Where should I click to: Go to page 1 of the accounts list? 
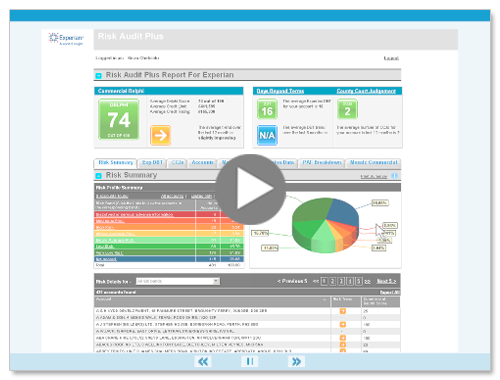[x=324, y=282]
